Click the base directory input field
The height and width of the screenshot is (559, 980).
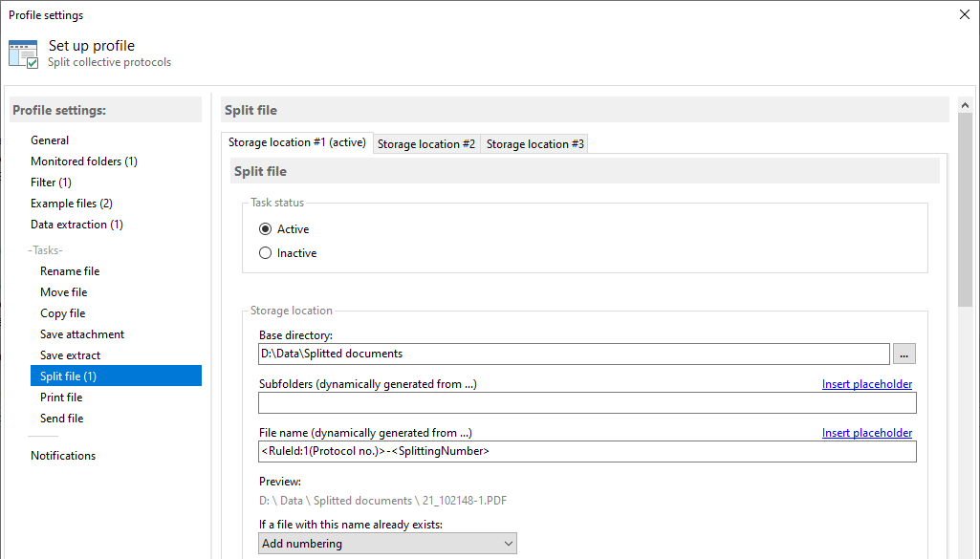[x=574, y=354]
